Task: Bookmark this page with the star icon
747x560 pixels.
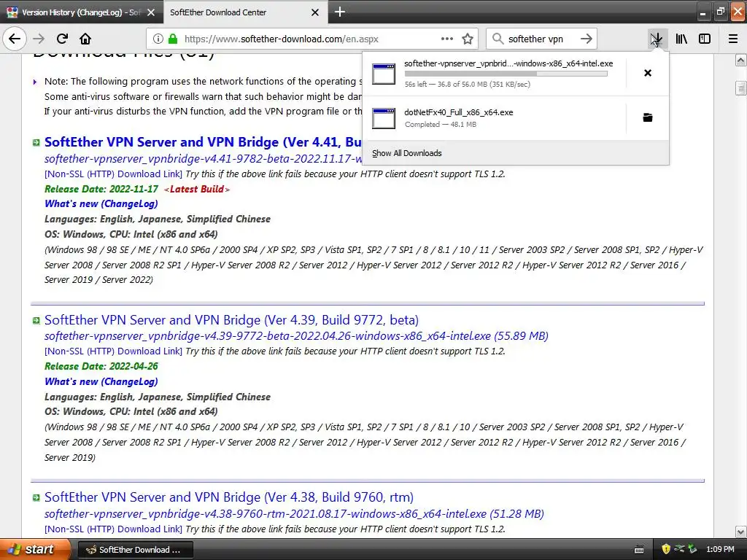Action: pyautogui.click(x=468, y=39)
